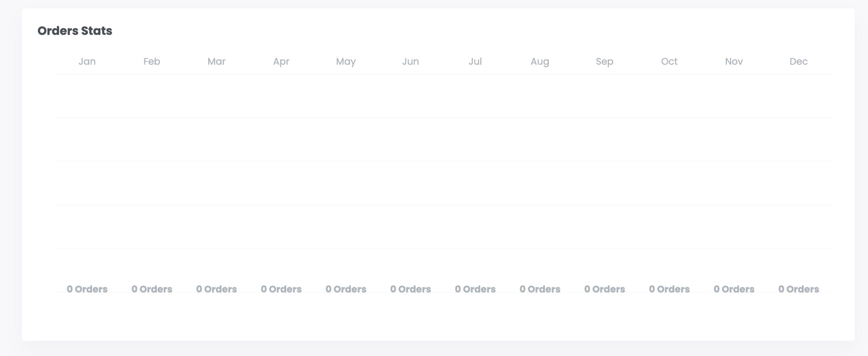868x356 pixels.
Task: Click December's 0 Orders value
Action: 799,289
